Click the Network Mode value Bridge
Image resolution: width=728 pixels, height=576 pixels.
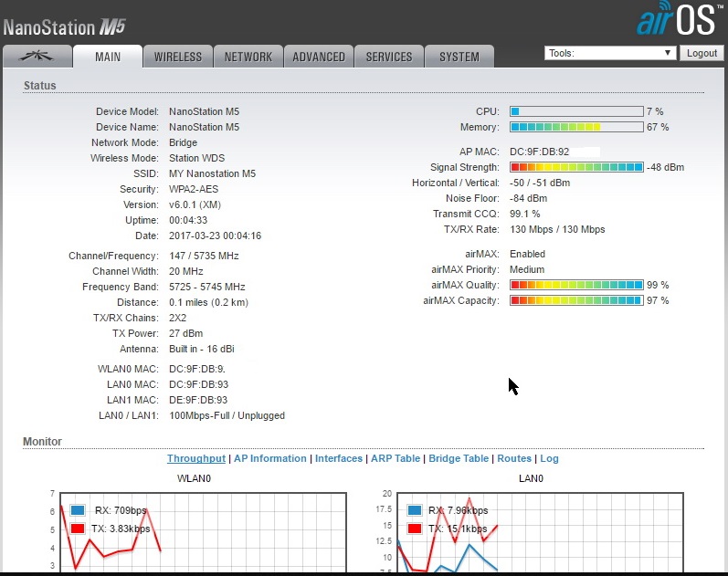(x=183, y=142)
